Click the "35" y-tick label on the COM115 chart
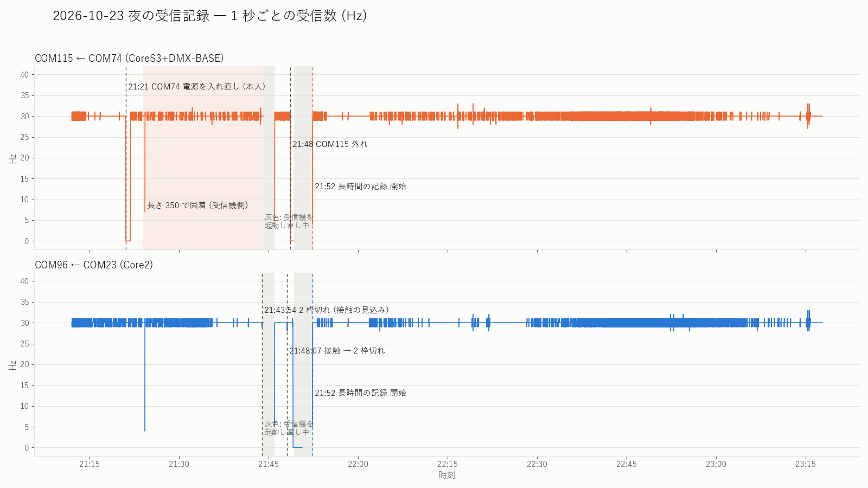The image size is (868, 488). point(24,95)
